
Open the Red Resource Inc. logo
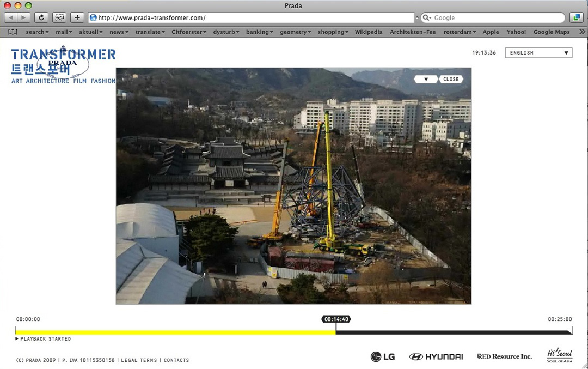(504, 356)
